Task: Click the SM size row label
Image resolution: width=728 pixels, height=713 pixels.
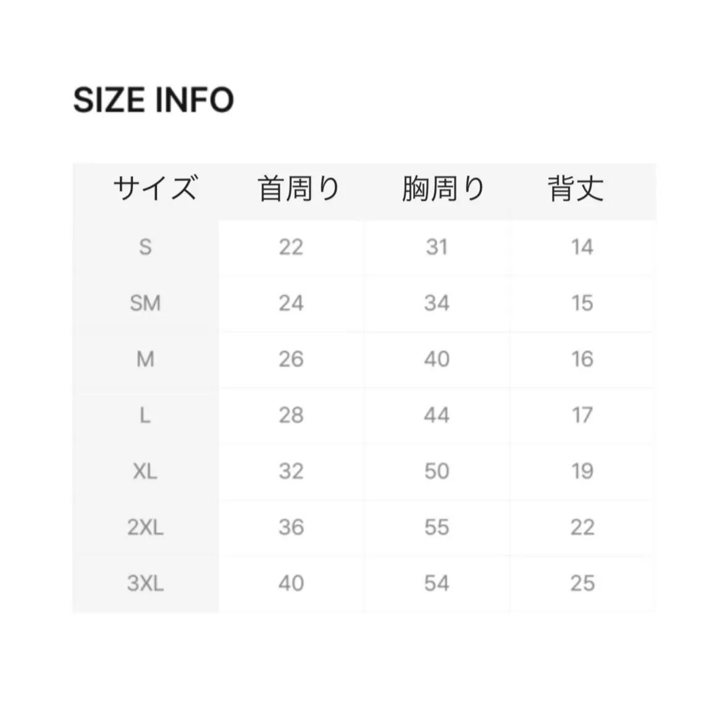Action: pos(145,303)
